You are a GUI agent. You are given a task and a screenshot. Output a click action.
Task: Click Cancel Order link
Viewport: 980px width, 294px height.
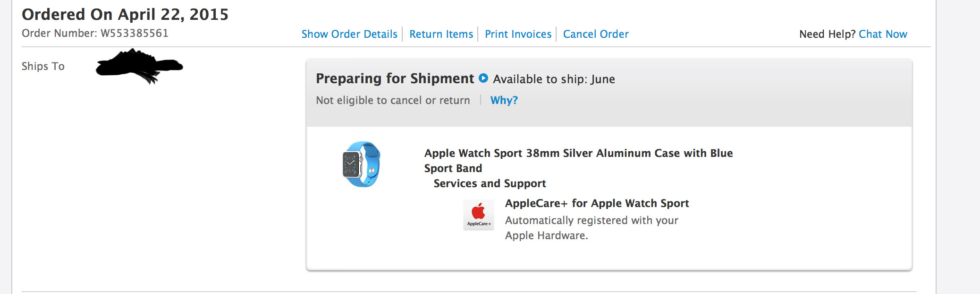click(x=596, y=34)
